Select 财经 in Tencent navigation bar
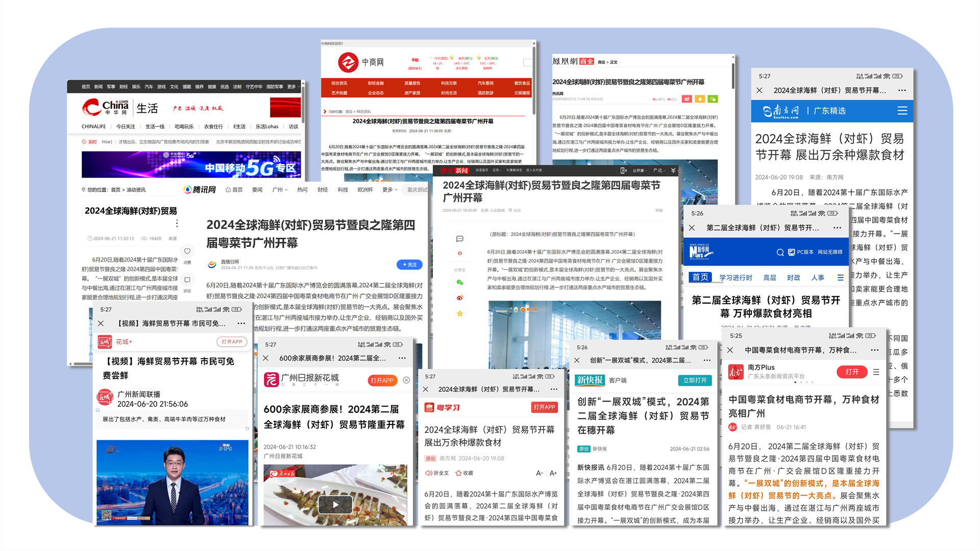Image resolution: width=980 pixels, height=551 pixels. pos(323,190)
